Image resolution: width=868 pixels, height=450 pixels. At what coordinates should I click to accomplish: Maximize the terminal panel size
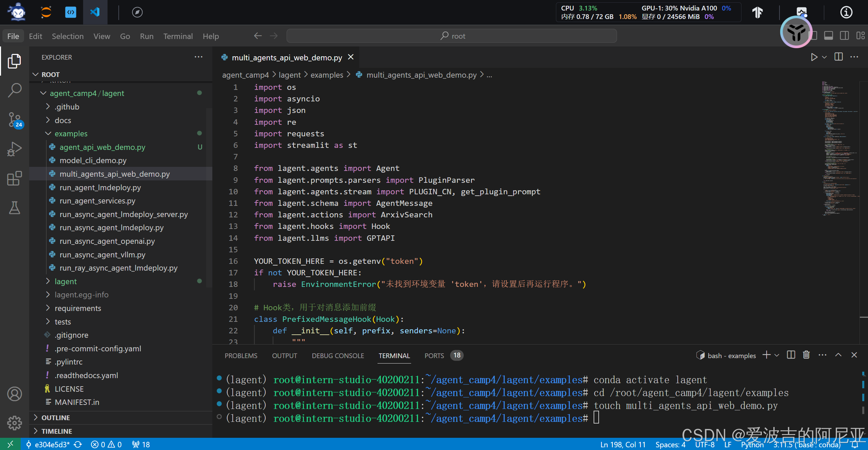(x=838, y=355)
